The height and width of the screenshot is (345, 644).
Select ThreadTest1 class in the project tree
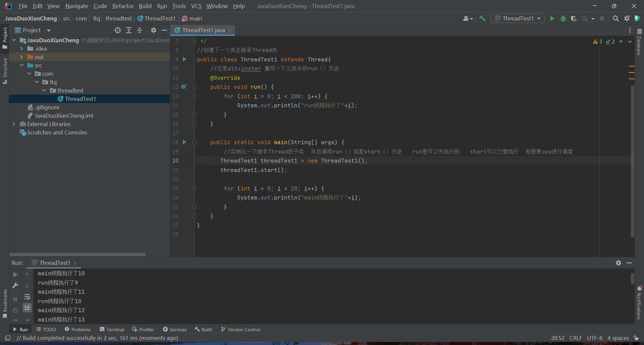[x=80, y=99]
